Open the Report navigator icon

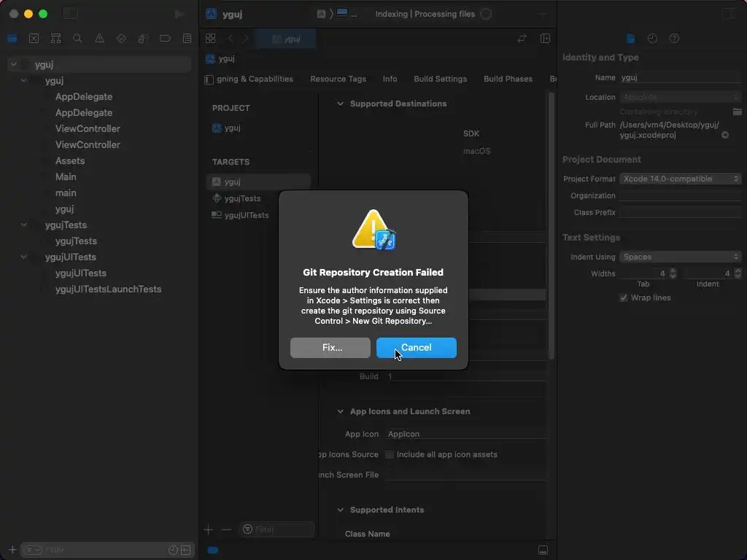pos(187,39)
